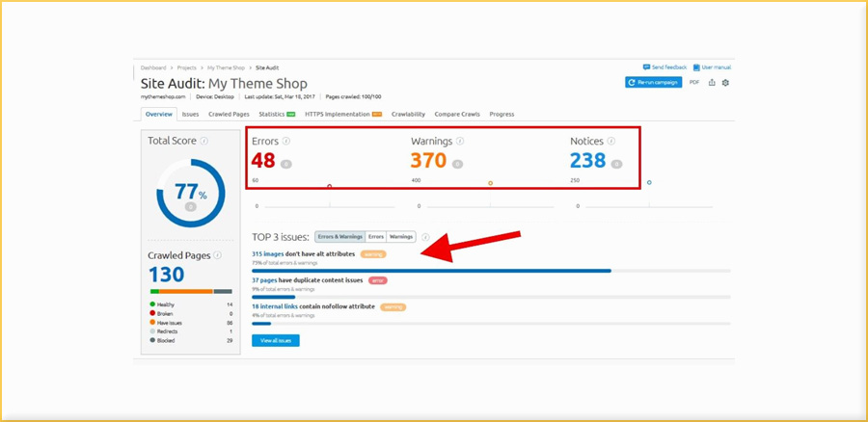Click the Re-run campaign button
Image resolution: width=868 pixels, height=422 pixels.
pos(653,83)
